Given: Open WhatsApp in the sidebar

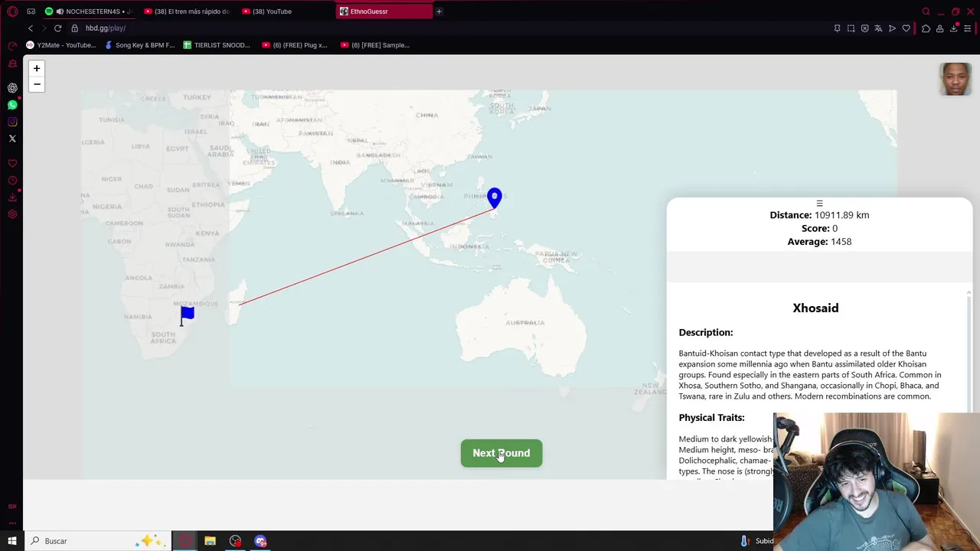Looking at the screenshot, I should [12, 105].
